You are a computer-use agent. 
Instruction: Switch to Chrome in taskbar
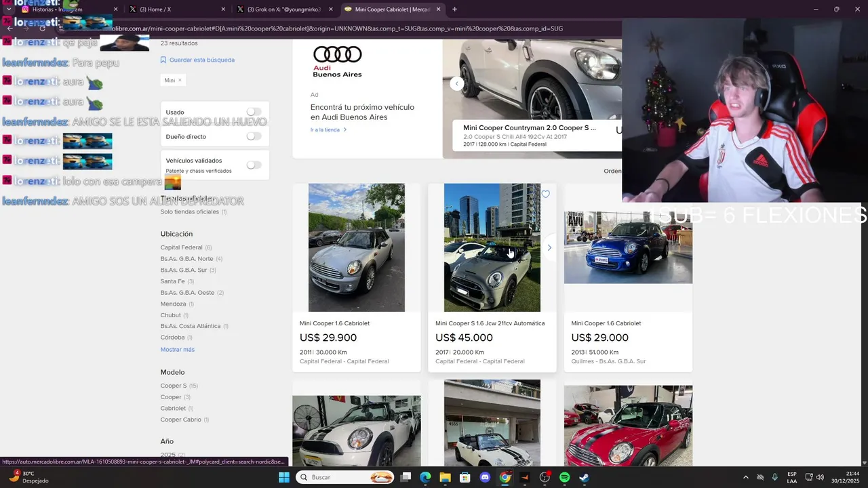point(505,477)
